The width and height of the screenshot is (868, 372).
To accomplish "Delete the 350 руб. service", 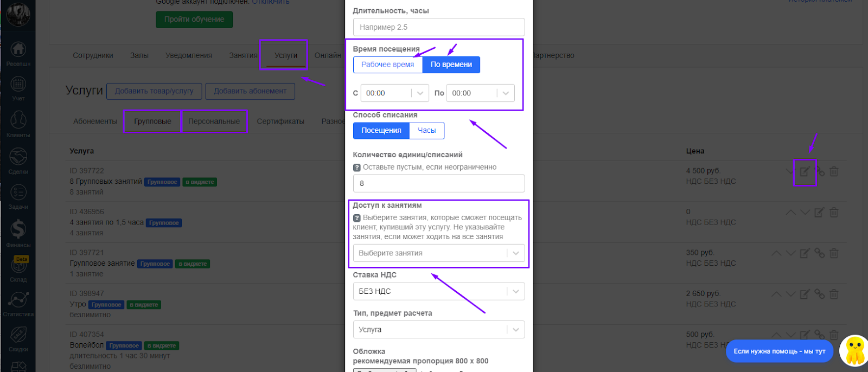I will coord(834,253).
